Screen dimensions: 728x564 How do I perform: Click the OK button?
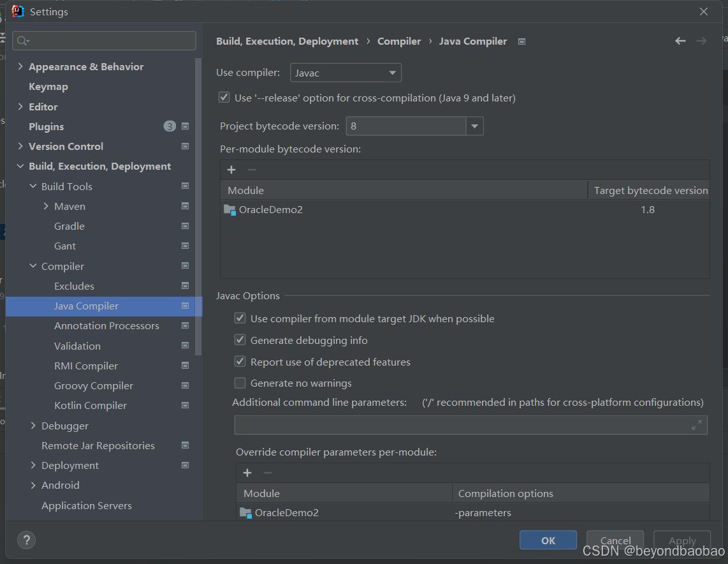pyautogui.click(x=548, y=540)
